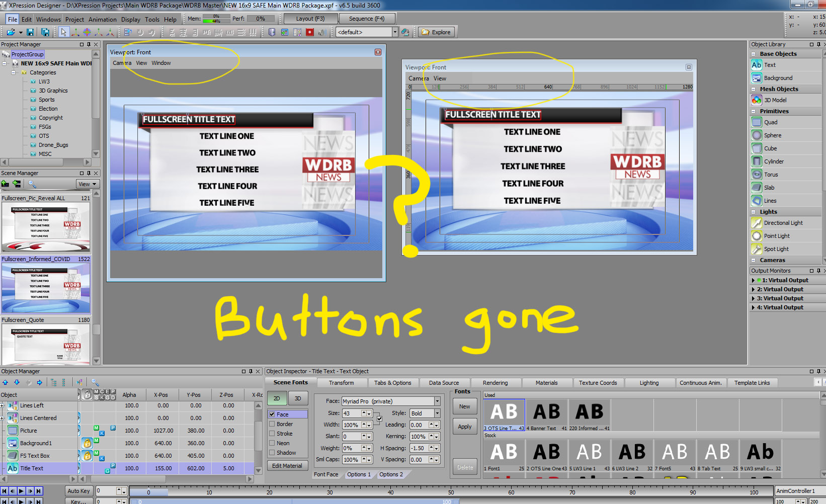Image resolution: width=826 pixels, height=504 pixels.
Task: Open the Animation menu
Action: click(x=103, y=20)
